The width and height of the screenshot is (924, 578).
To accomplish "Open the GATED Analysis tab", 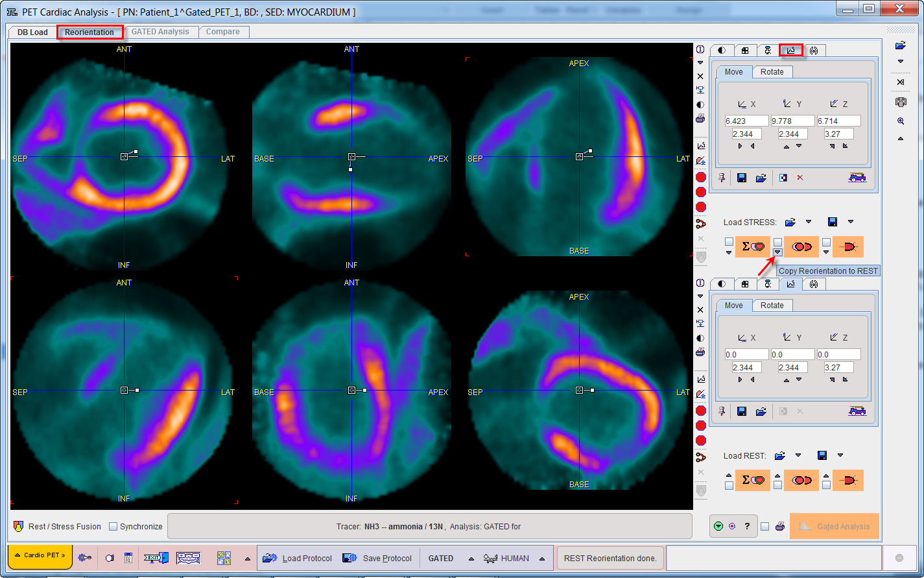I will coord(160,32).
